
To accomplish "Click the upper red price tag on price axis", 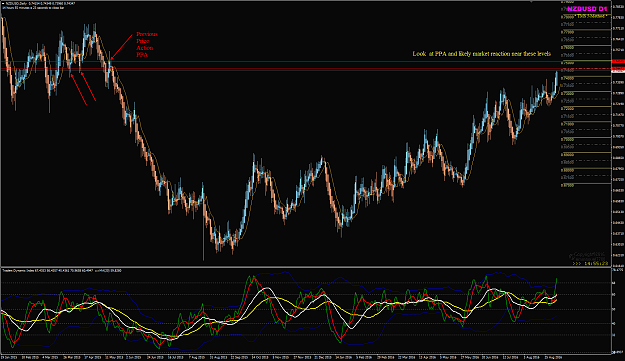I will [618, 61].
